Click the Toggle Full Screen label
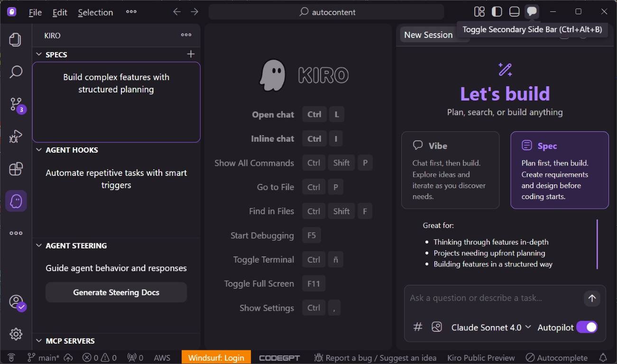617x364 pixels. tap(259, 284)
